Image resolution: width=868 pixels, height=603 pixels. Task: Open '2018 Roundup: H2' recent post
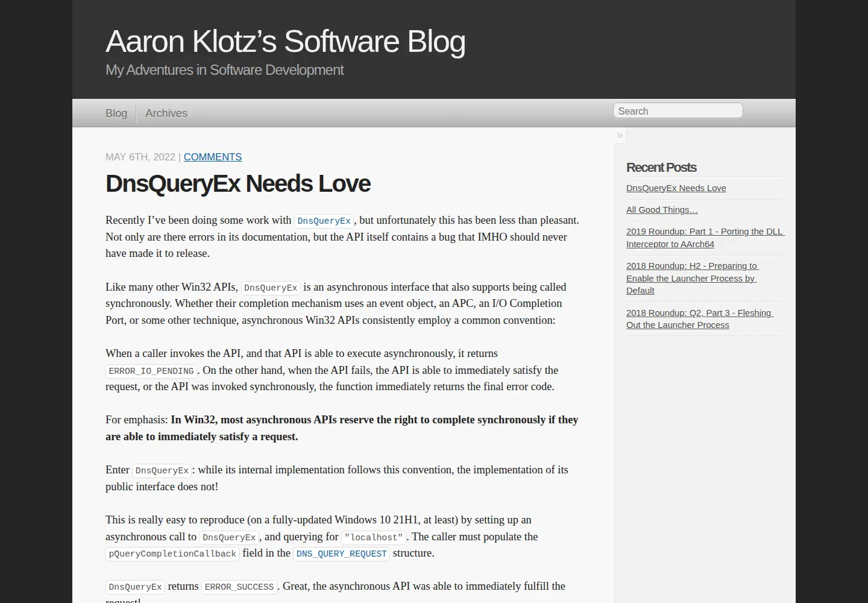691,278
